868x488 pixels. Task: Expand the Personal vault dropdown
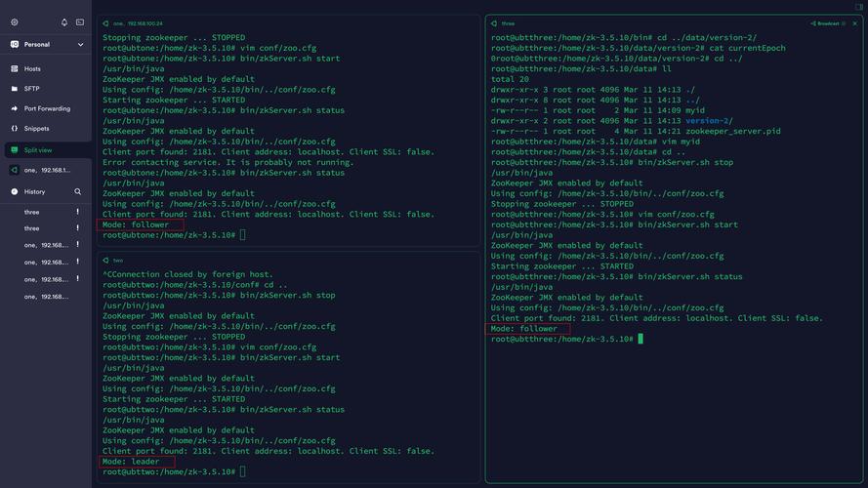tap(80, 45)
